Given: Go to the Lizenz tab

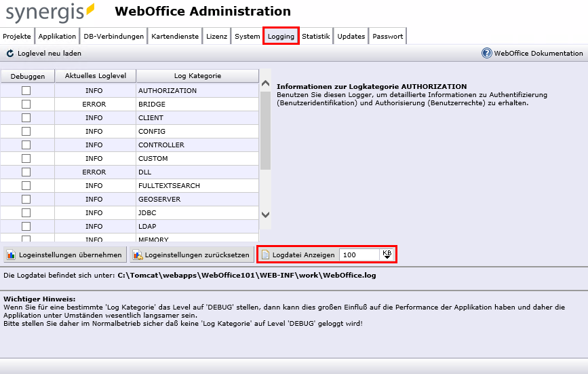Looking at the screenshot, I should (x=217, y=37).
